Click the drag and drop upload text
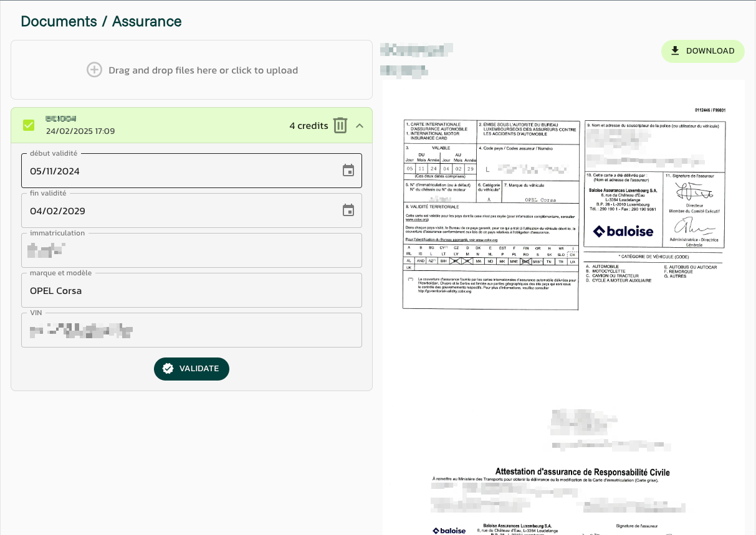 coord(203,70)
